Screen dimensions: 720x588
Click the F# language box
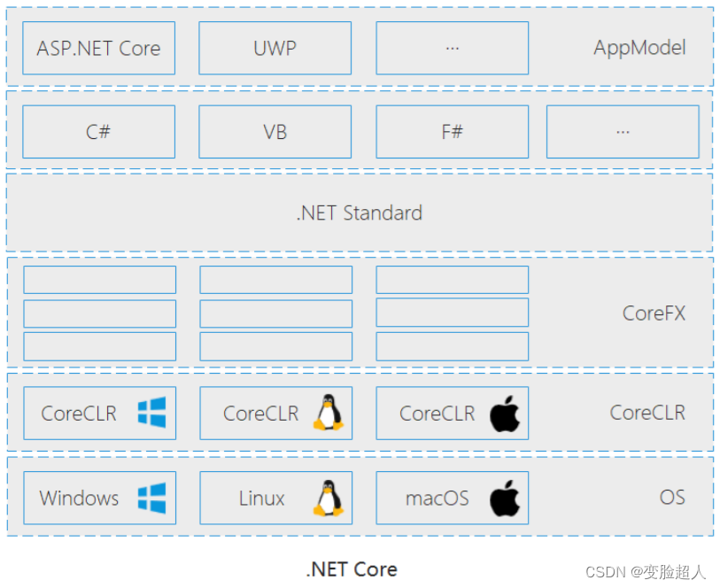[452, 132]
